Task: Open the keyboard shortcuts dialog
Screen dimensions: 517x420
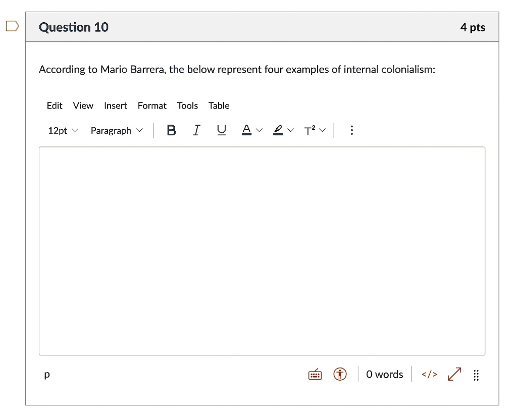Action: point(314,375)
